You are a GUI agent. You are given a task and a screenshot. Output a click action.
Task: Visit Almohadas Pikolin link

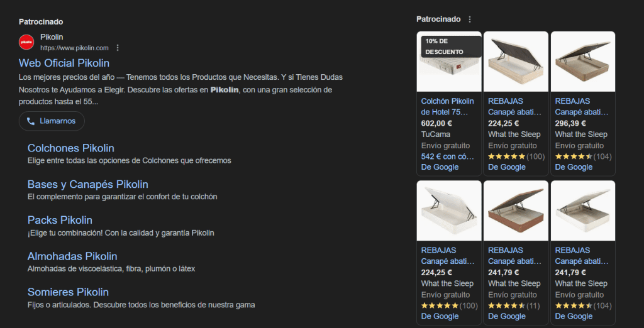click(x=72, y=256)
